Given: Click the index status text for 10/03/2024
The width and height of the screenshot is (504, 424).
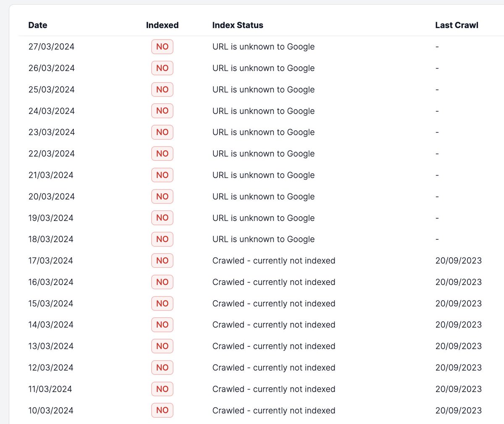Looking at the screenshot, I should [x=274, y=410].
